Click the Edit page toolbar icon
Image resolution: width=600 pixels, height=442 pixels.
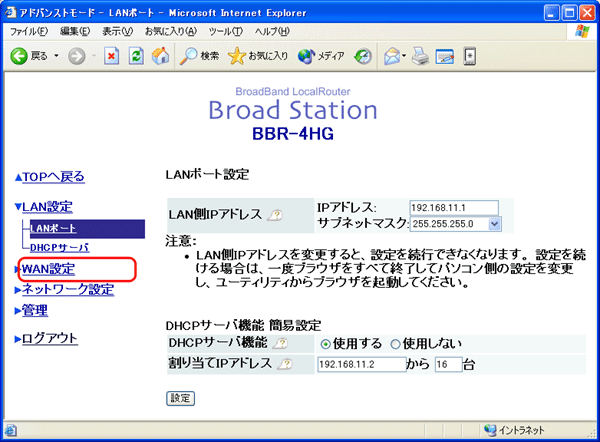coord(445,57)
